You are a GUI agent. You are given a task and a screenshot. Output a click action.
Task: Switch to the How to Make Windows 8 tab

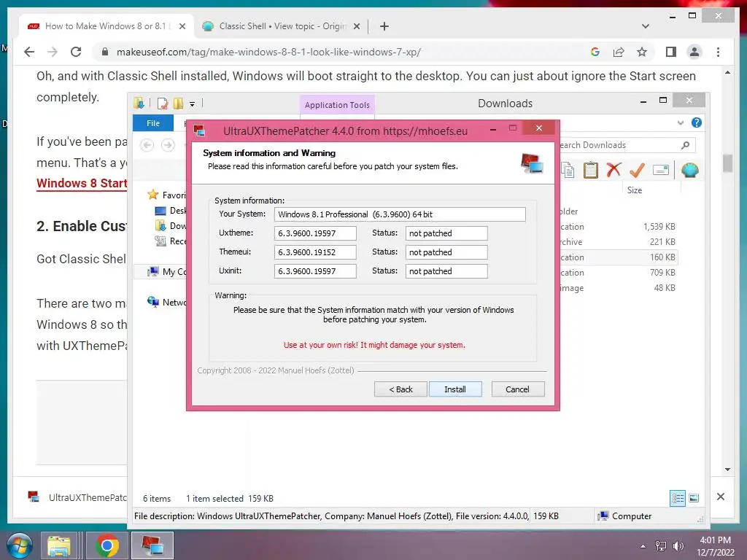106,26
